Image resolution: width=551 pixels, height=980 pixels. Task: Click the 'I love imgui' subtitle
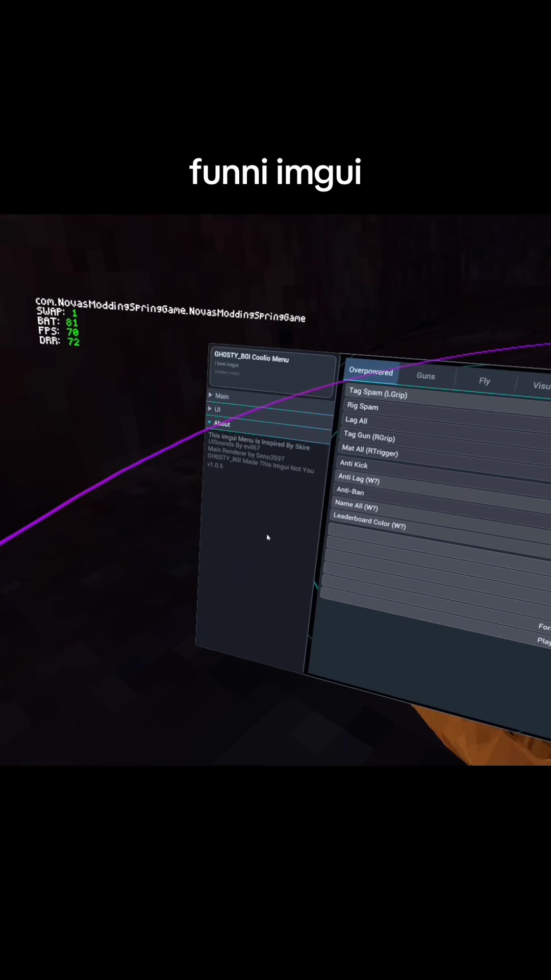(227, 364)
